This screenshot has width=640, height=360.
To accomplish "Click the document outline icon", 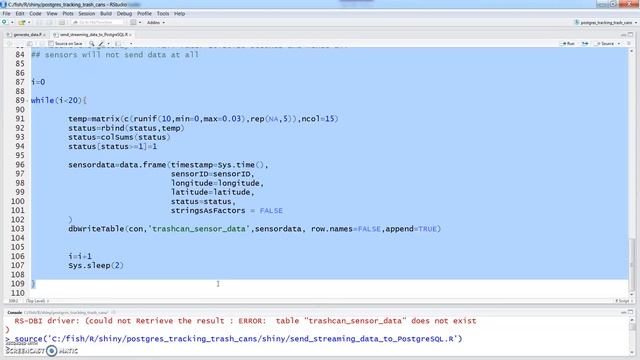I will (x=629, y=43).
